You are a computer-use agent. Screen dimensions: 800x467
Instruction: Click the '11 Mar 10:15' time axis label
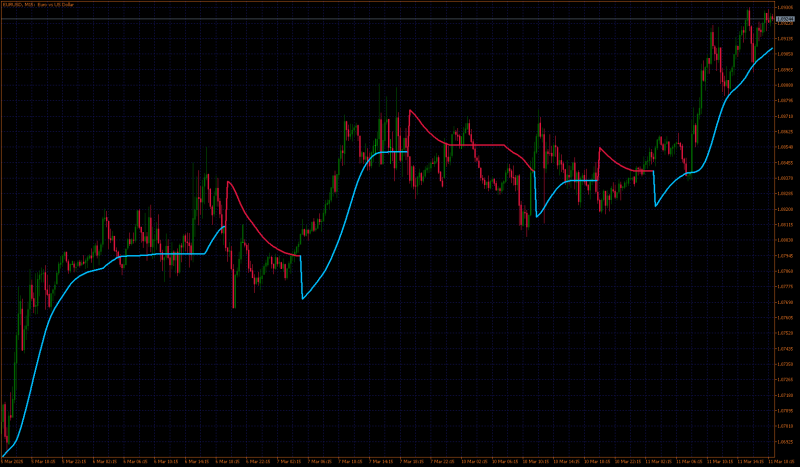click(719, 461)
